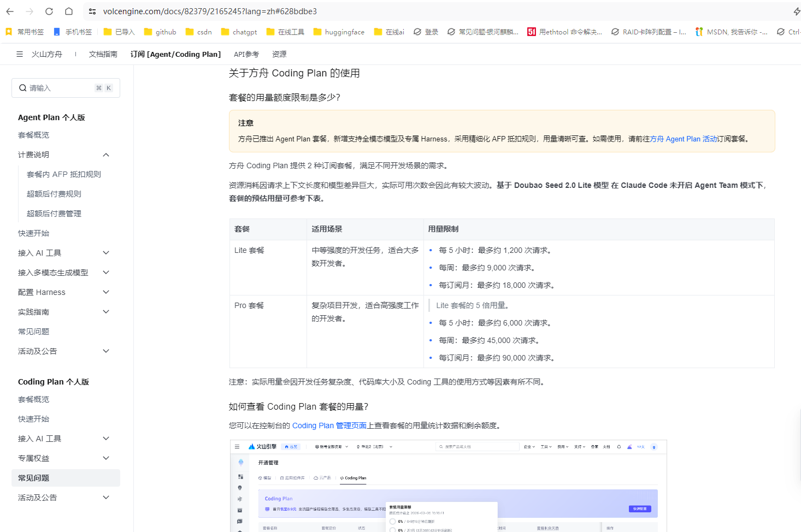
Task: Expand the 专属权益 section
Action: (x=106, y=458)
